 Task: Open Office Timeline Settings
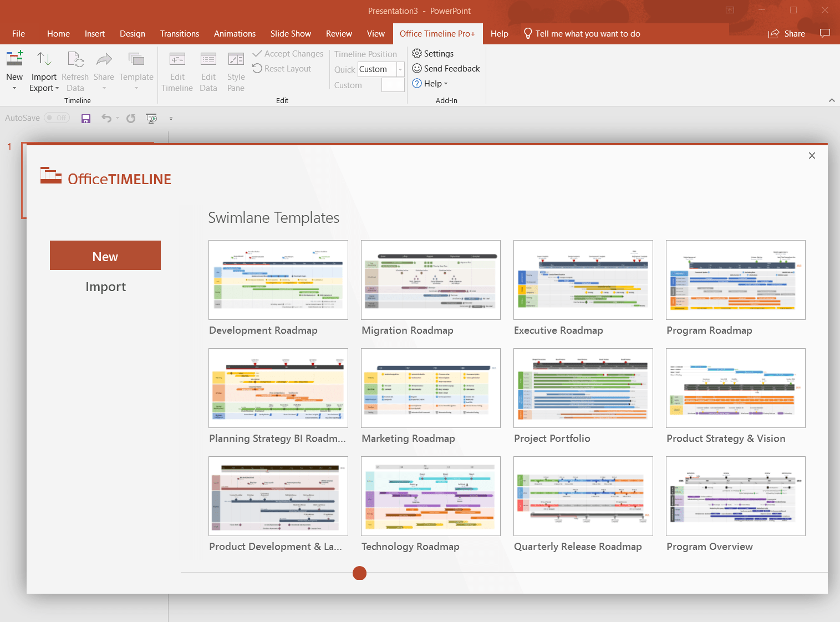pos(432,53)
